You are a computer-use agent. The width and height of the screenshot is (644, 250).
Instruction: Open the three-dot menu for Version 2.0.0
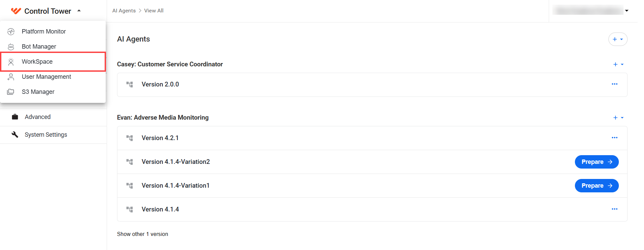coord(614,84)
